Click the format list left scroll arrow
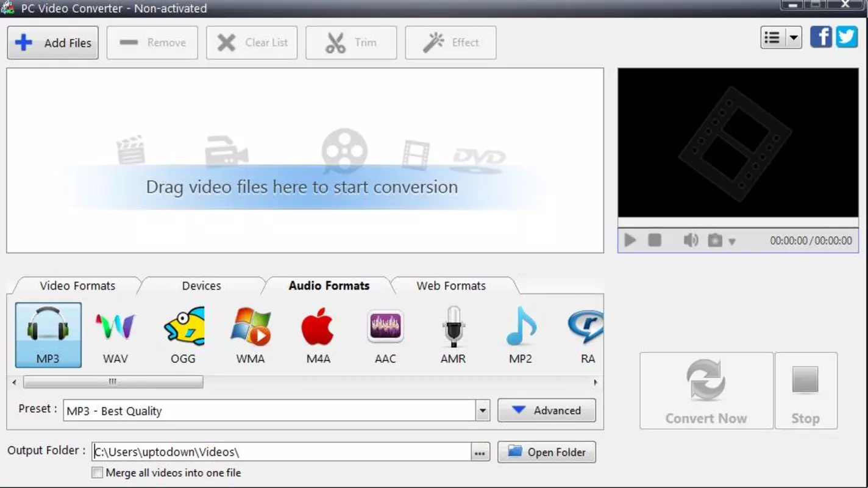 coord(15,382)
